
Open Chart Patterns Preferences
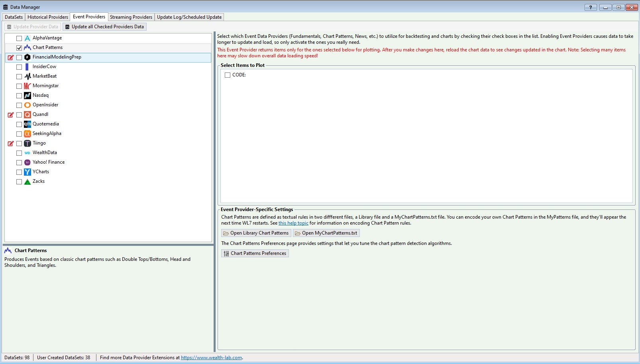click(x=255, y=253)
